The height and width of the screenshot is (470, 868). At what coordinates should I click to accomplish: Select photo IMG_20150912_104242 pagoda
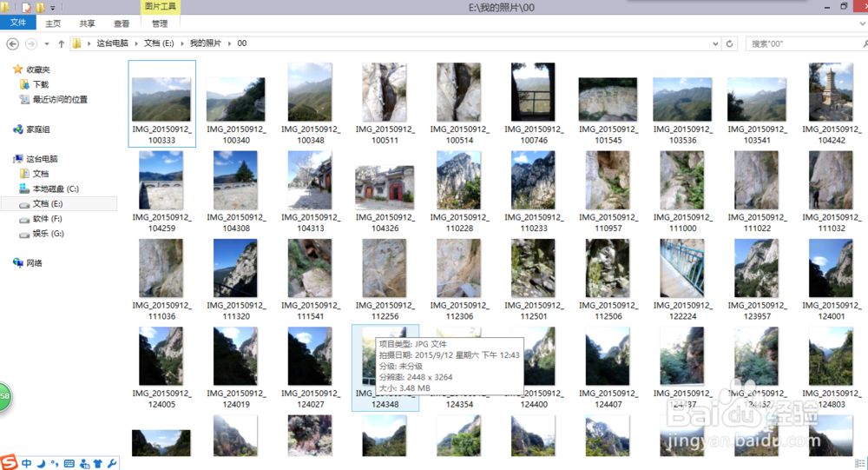832,103
